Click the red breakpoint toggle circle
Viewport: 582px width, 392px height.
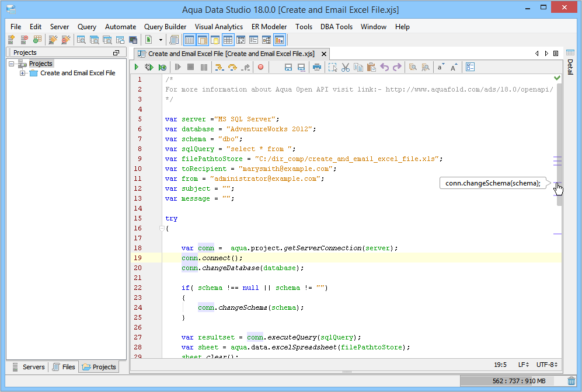pos(260,68)
